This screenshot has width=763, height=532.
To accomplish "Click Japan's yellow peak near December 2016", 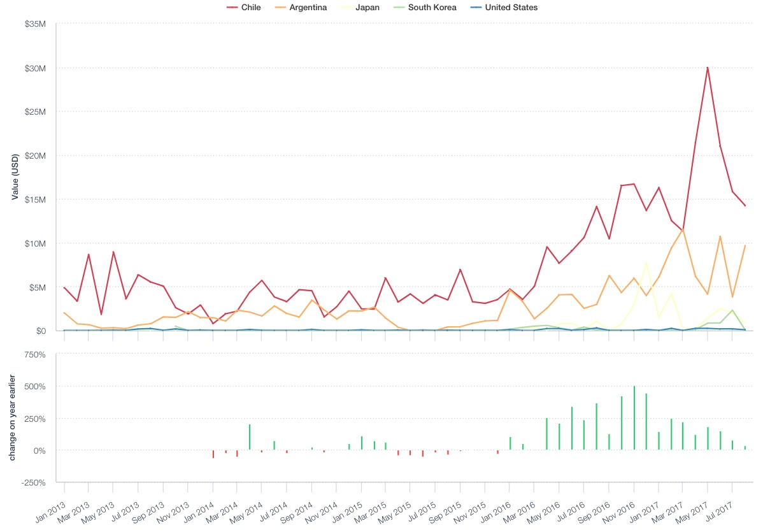I will click(646, 263).
